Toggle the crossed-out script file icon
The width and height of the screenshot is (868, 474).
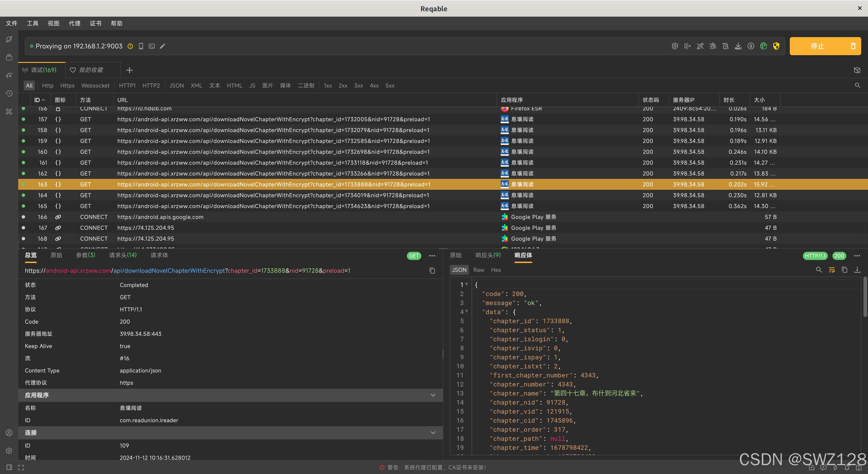pyautogui.click(x=725, y=46)
